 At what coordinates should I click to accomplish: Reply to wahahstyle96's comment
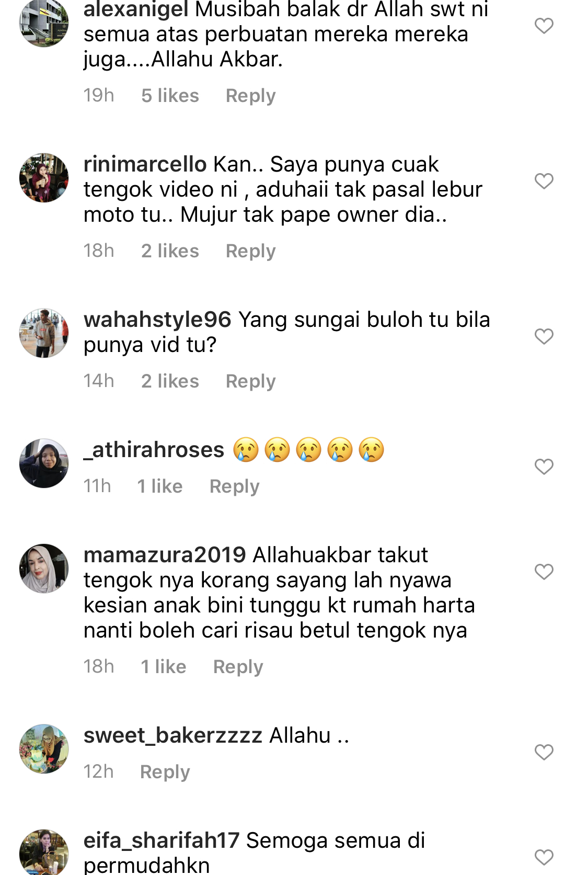point(250,381)
